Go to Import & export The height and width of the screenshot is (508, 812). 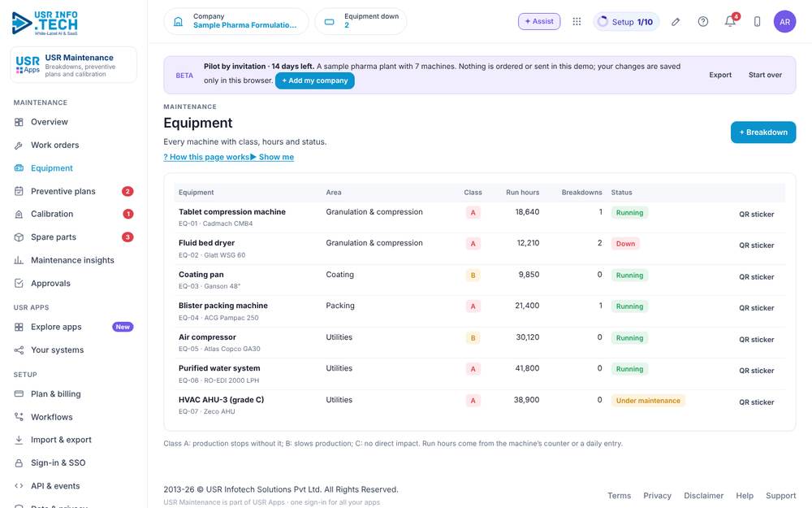[61, 440]
